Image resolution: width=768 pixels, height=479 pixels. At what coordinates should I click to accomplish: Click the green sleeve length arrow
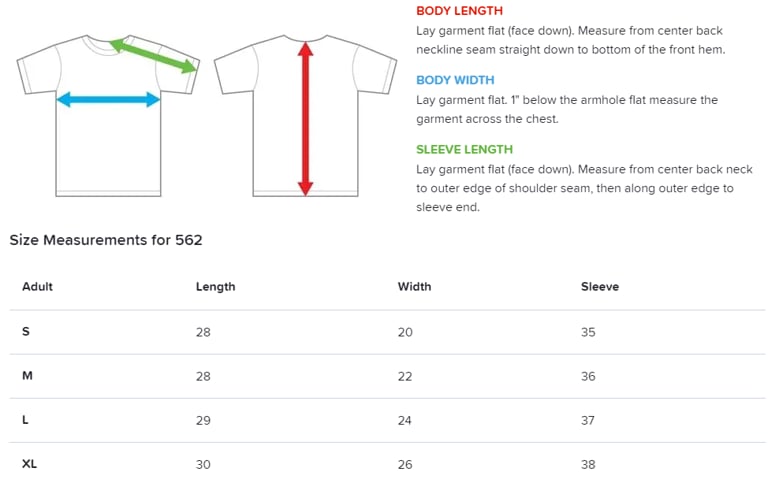click(x=153, y=56)
